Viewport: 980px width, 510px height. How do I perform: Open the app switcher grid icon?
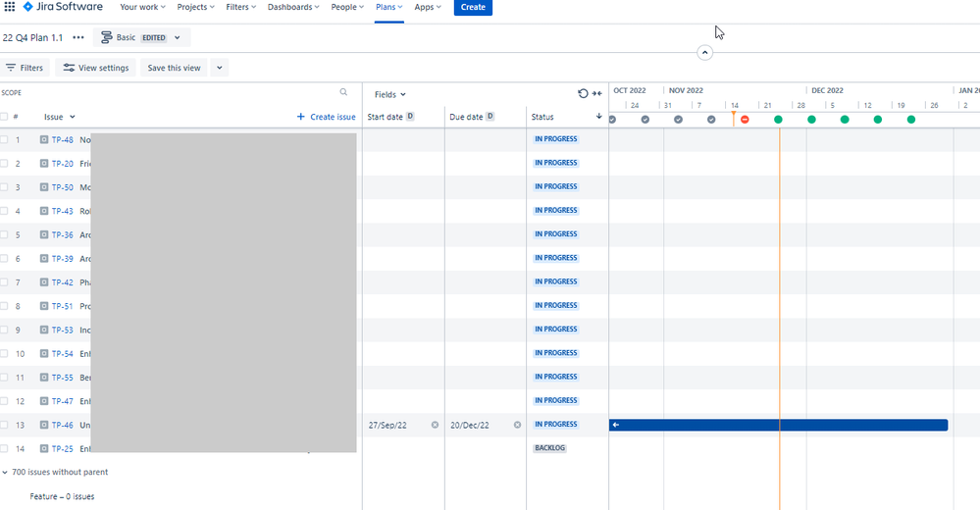pyautogui.click(x=10, y=7)
